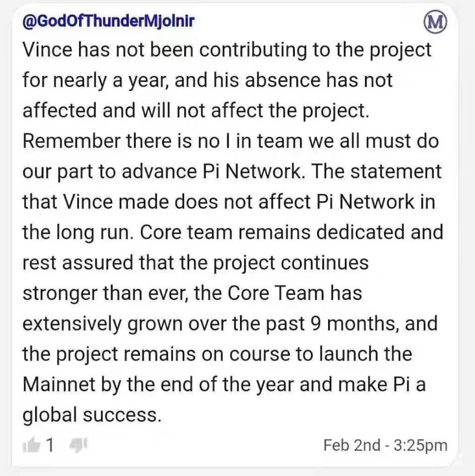Click the circled M moderator badge
This screenshot has width=475, height=476.
(x=435, y=22)
